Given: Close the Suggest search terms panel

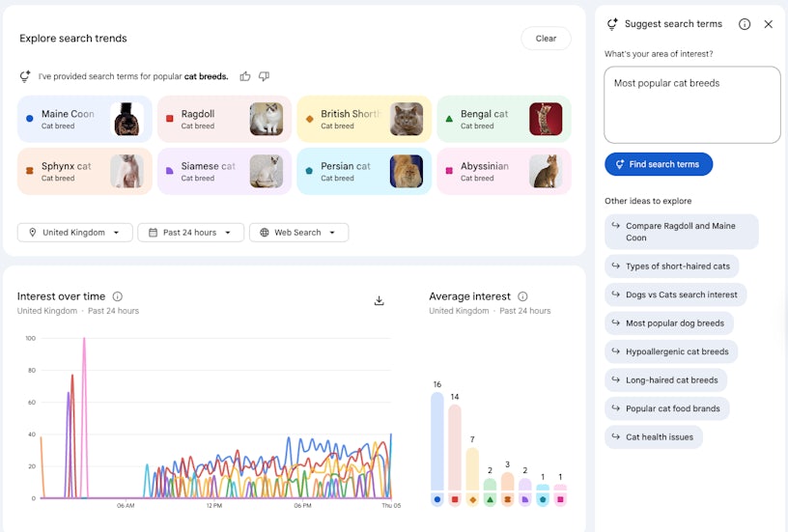Looking at the screenshot, I should (769, 24).
